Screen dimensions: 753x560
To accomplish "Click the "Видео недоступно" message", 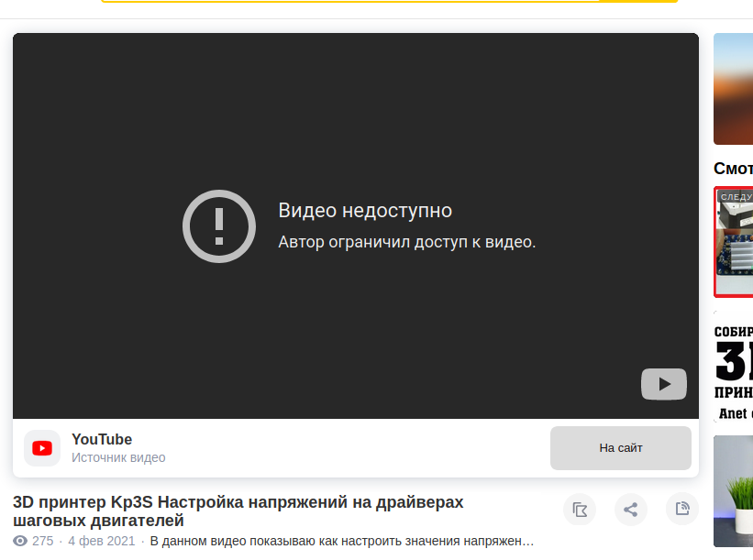I will point(365,210).
